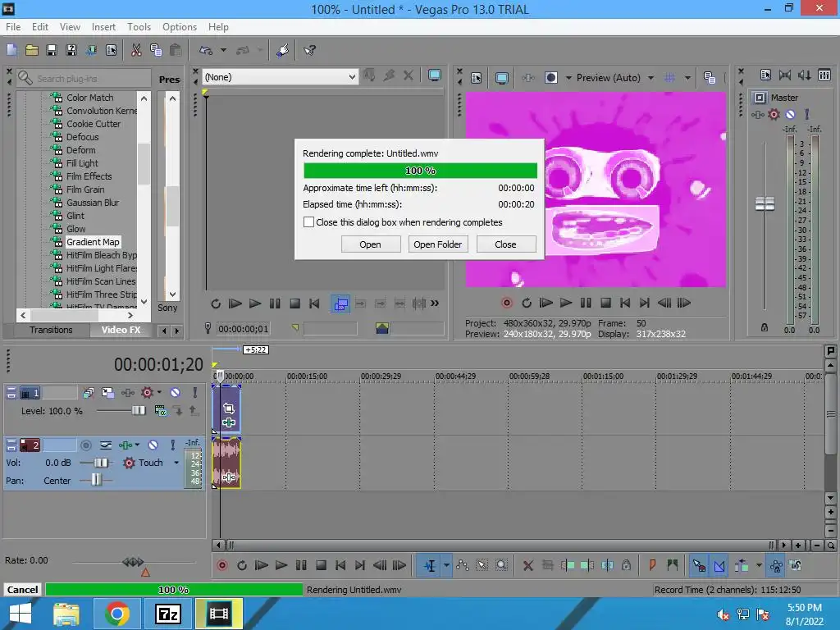Open the Insert menu
This screenshot has width=840, height=630.
pos(103,27)
